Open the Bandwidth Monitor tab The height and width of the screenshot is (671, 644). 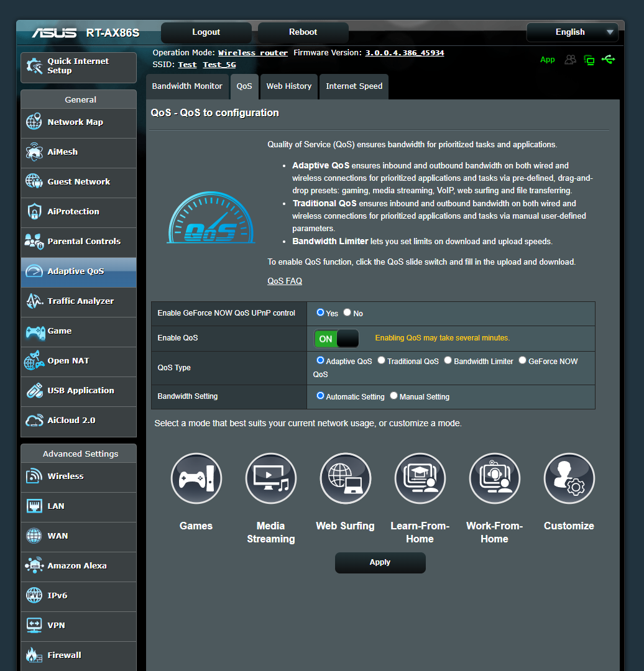pos(187,86)
